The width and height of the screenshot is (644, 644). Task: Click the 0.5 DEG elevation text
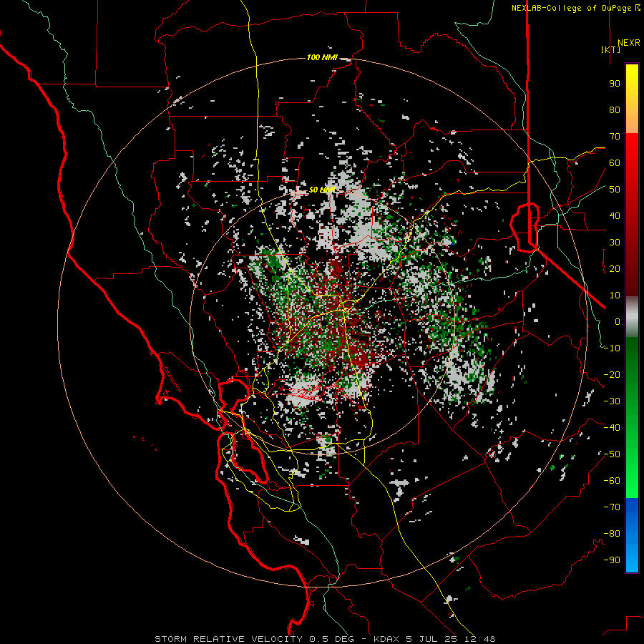coord(331,639)
